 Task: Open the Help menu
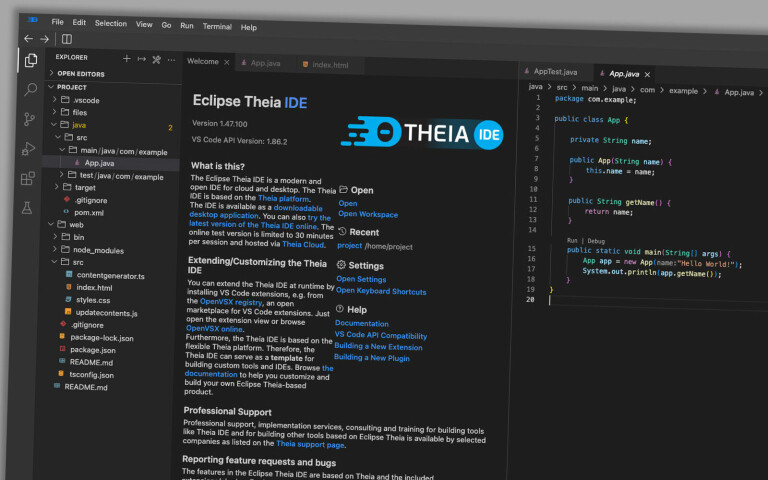coord(248,27)
